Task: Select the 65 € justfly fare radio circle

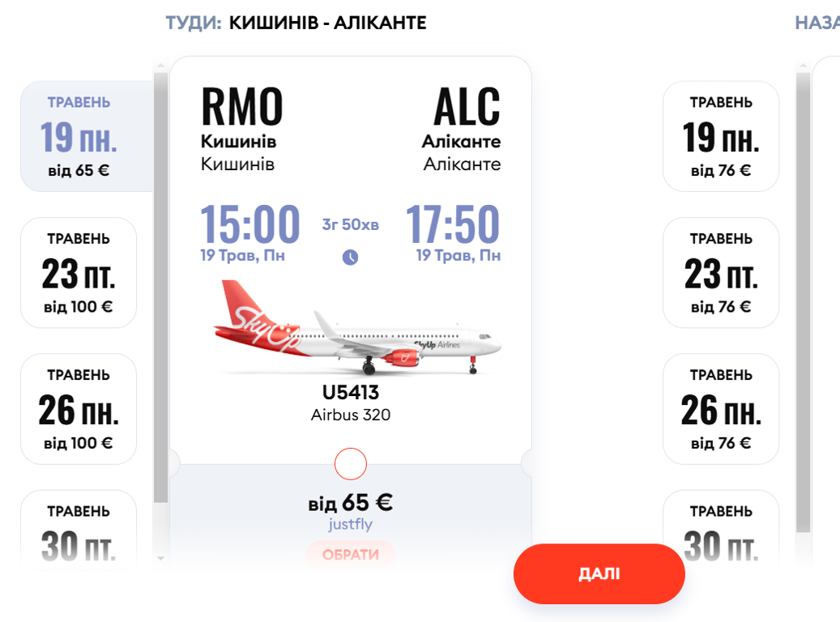Action: 351,464
